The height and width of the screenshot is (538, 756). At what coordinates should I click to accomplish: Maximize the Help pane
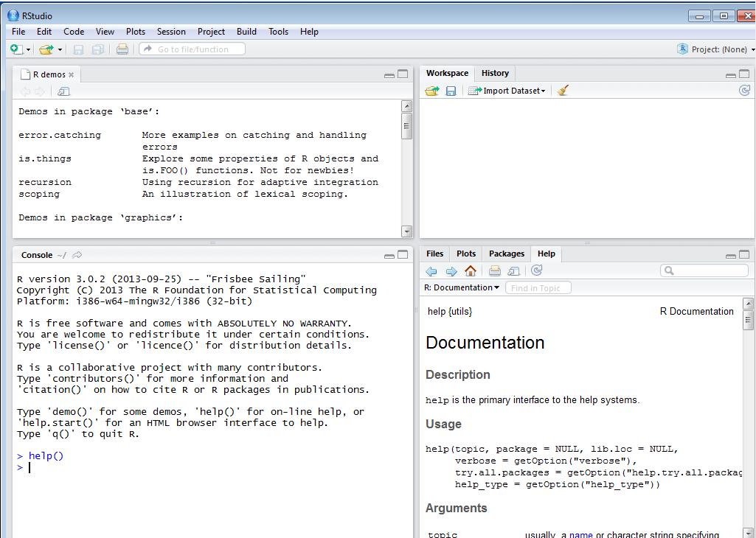coord(744,254)
